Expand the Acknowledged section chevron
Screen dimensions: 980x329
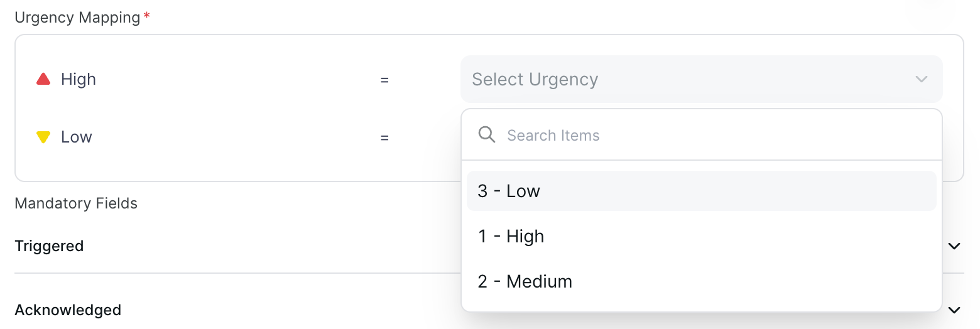[x=954, y=310]
